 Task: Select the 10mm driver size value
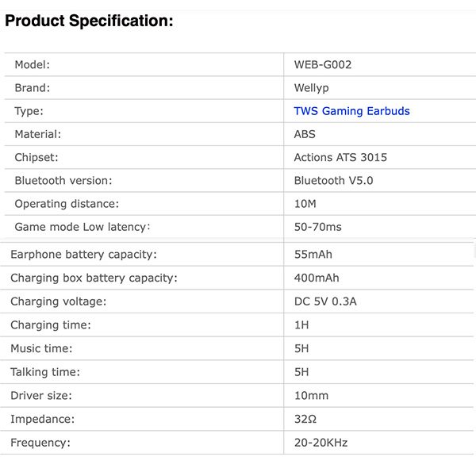coord(310,395)
